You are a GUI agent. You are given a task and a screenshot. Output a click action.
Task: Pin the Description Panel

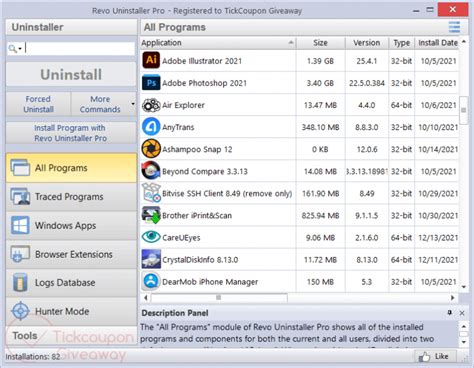449,313
